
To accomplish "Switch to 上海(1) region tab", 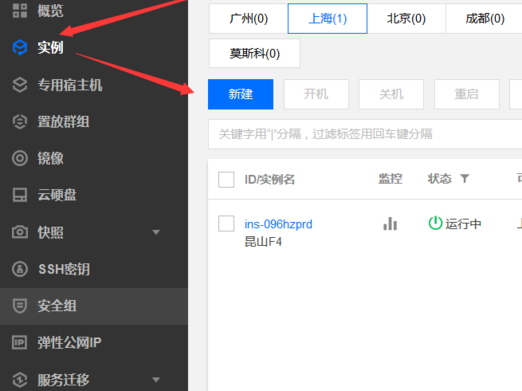I will pyautogui.click(x=327, y=19).
